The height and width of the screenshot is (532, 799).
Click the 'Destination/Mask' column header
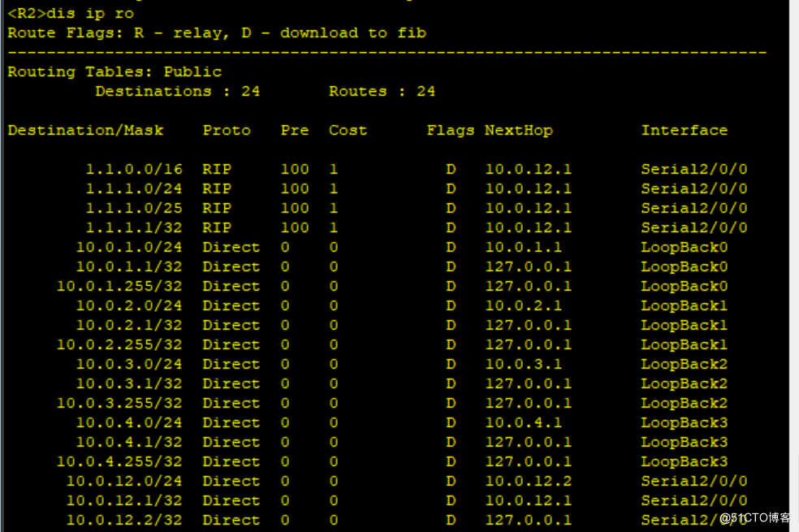coord(85,131)
